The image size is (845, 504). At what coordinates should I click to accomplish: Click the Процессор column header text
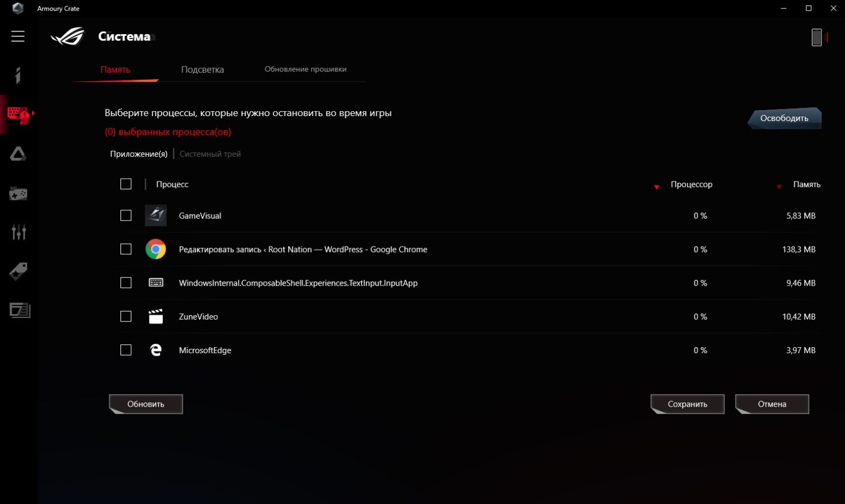692,184
